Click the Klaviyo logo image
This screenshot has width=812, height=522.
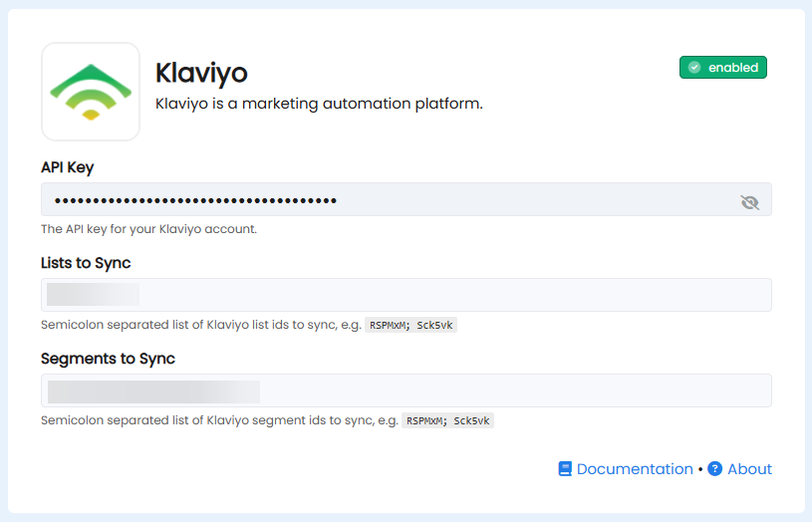tap(91, 92)
